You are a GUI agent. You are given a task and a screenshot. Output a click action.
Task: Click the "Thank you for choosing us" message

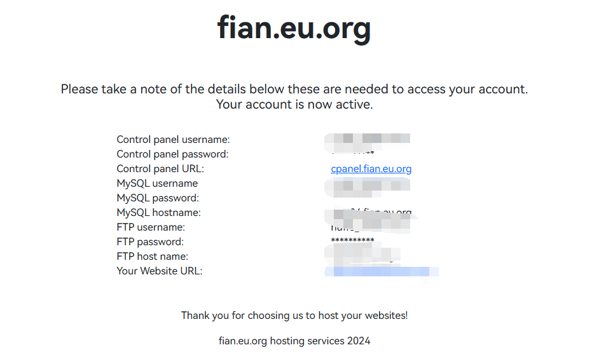pyautogui.click(x=294, y=315)
